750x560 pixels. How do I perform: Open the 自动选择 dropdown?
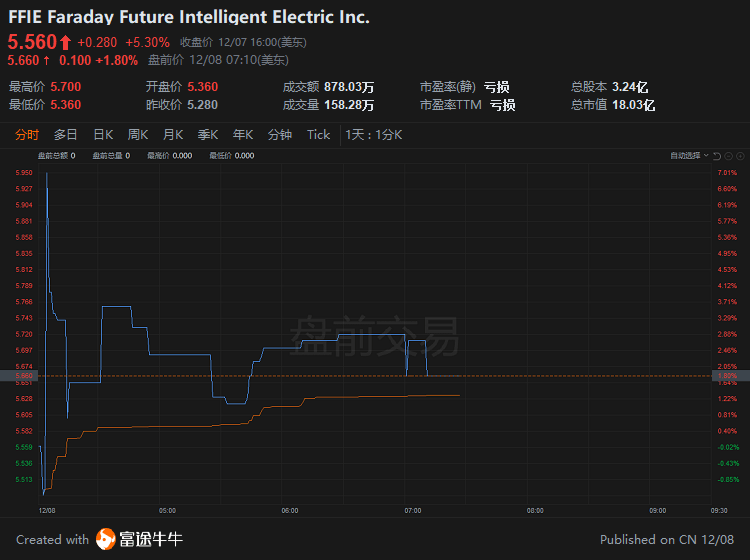tap(689, 155)
